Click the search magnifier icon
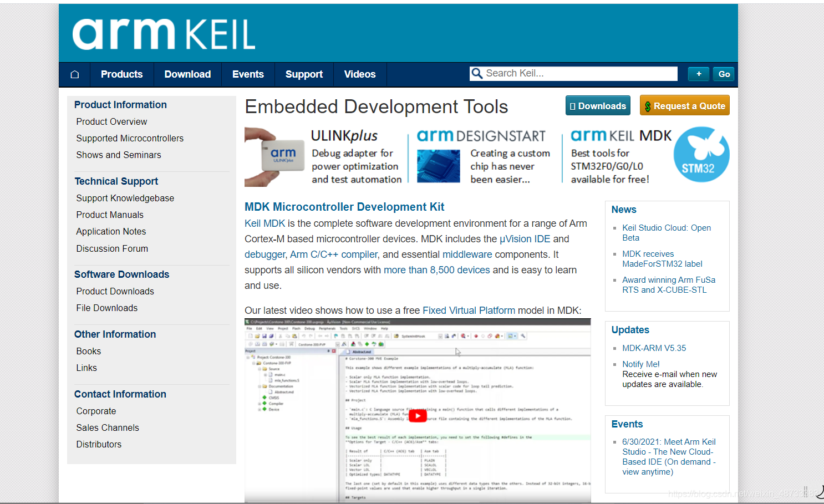 point(476,74)
